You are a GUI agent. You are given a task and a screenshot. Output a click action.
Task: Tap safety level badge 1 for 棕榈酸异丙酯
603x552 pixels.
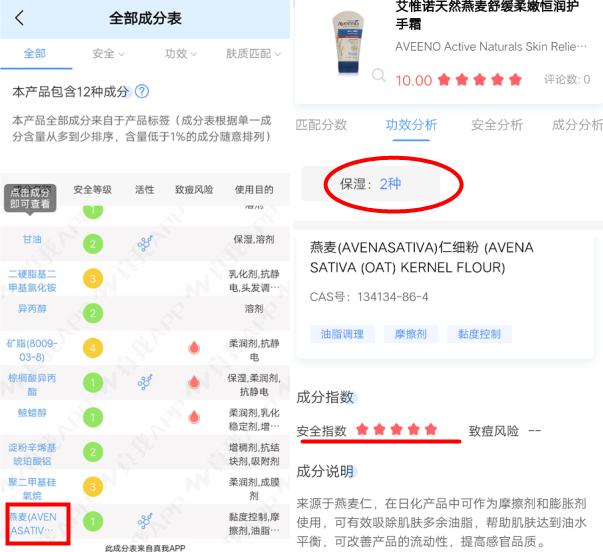(93, 383)
